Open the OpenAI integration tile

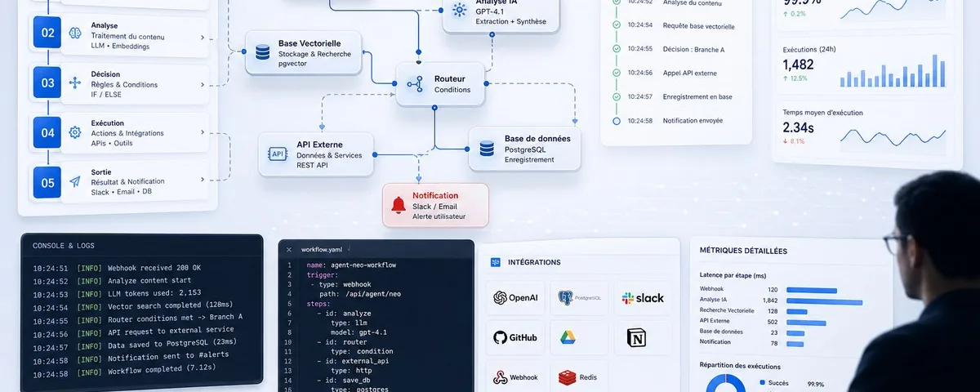514,298
